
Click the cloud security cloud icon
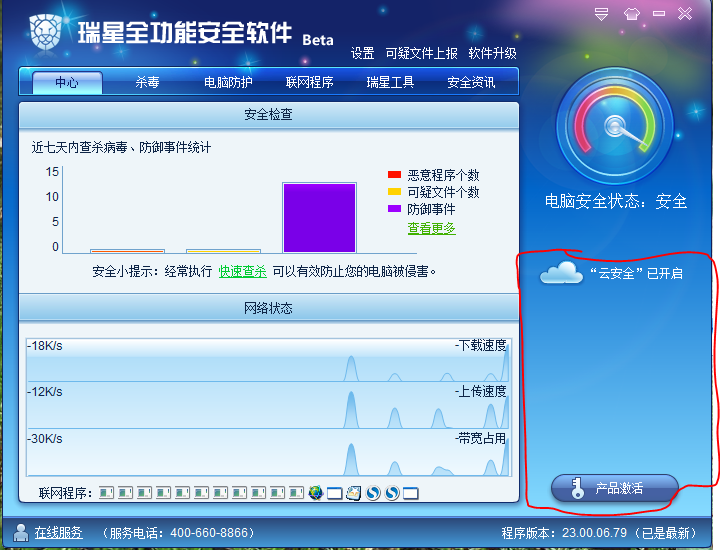coord(561,273)
